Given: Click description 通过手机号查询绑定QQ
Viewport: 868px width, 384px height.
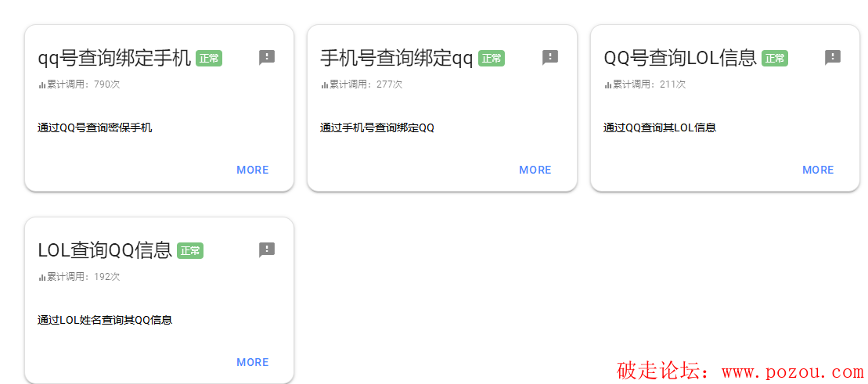Looking at the screenshot, I should click(377, 127).
